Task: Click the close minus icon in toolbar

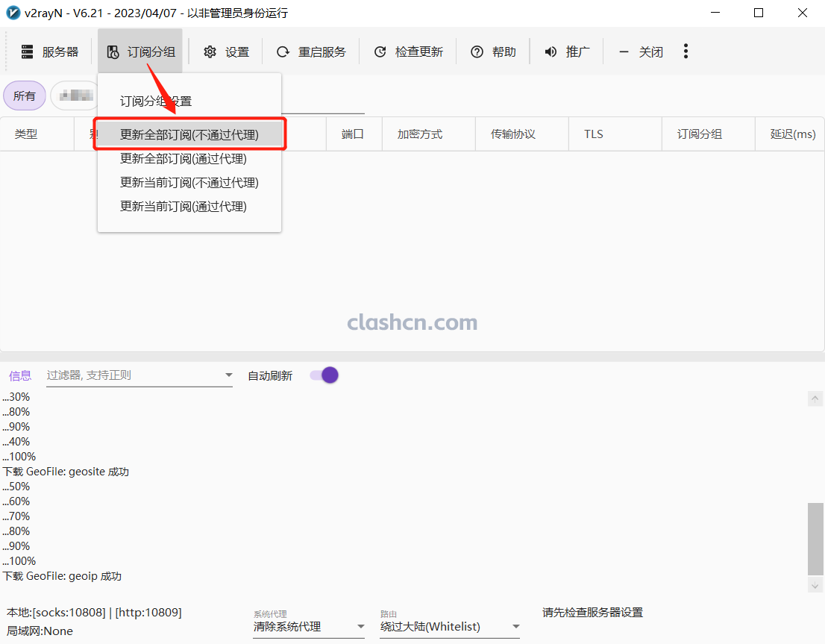Action: point(624,51)
